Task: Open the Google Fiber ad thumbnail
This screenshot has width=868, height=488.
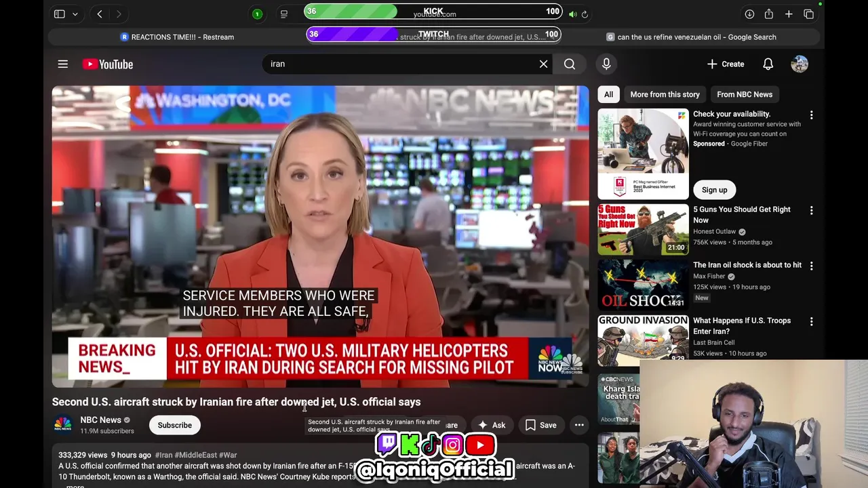Action: [643, 154]
